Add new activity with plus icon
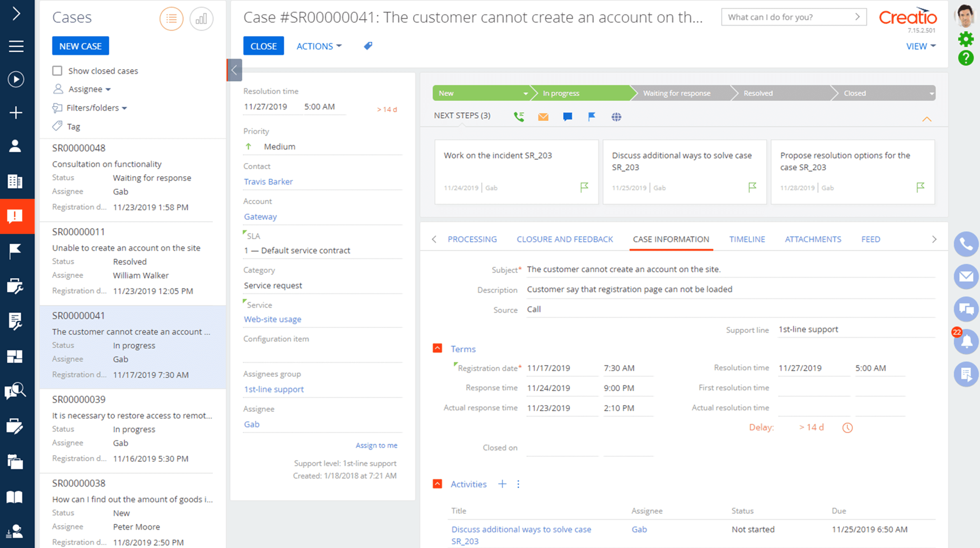The height and width of the screenshot is (548, 980). click(x=502, y=484)
